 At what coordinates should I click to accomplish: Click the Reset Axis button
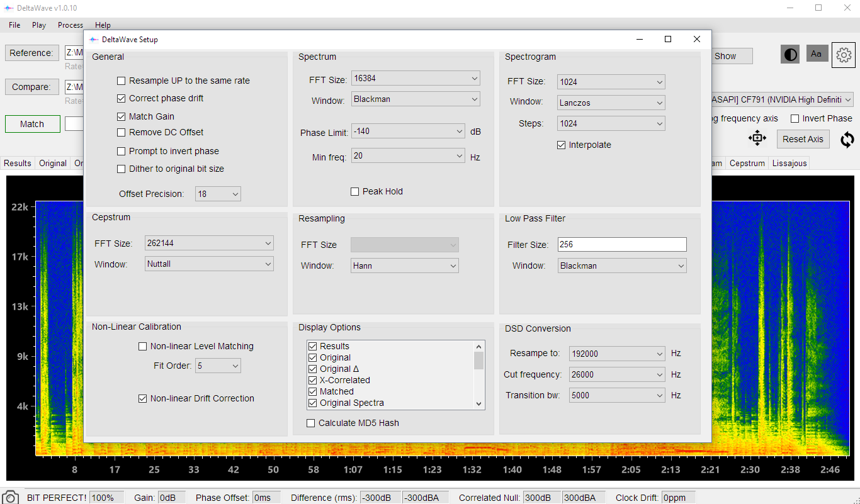(x=803, y=139)
